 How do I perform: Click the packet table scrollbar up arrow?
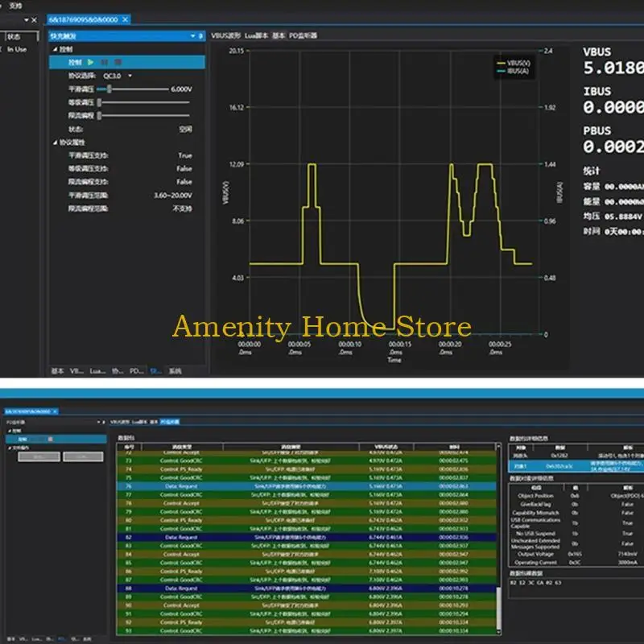(x=498, y=446)
